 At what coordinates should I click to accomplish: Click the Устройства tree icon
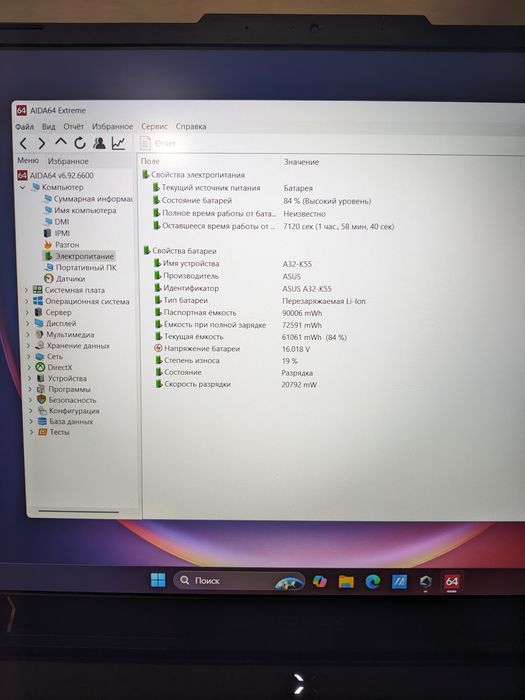(x=41, y=378)
